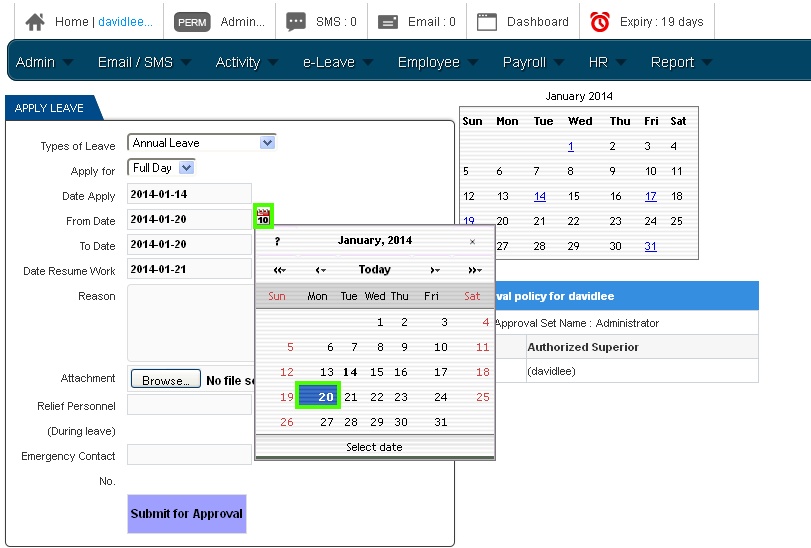Click the Expiry alarm clock icon
The width and height of the screenshot is (811, 548).
tap(600, 22)
